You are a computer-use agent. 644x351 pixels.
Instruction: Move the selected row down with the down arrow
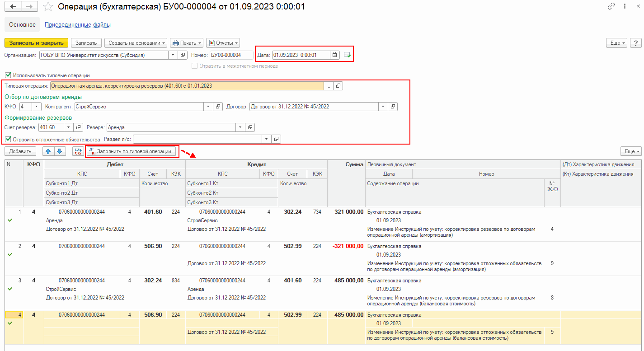(x=60, y=151)
